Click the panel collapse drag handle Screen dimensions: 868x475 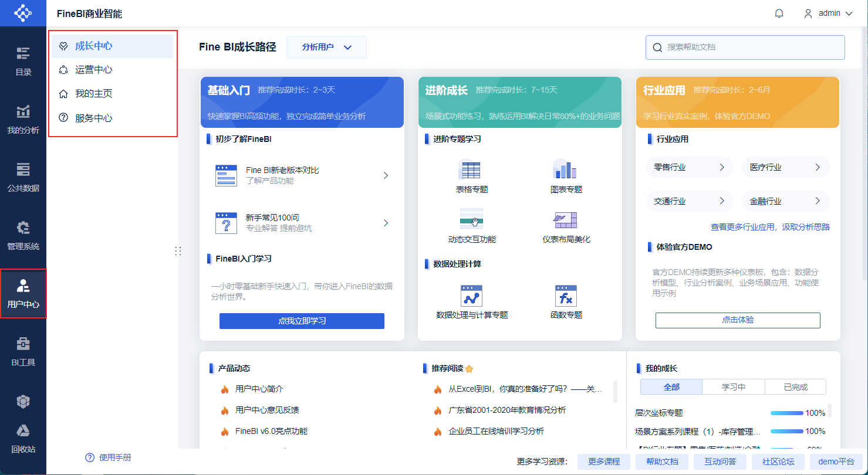[x=178, y=250]
